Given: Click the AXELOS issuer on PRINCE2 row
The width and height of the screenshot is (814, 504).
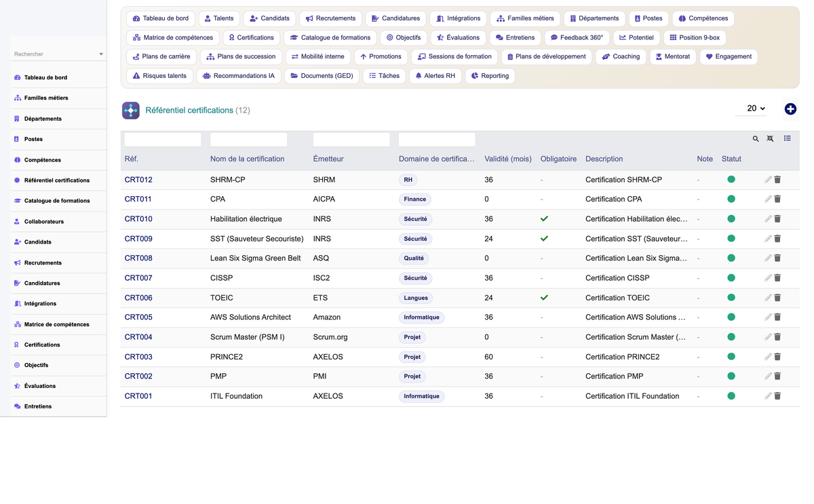Looking at the screenshot, I should coord(328,357).
